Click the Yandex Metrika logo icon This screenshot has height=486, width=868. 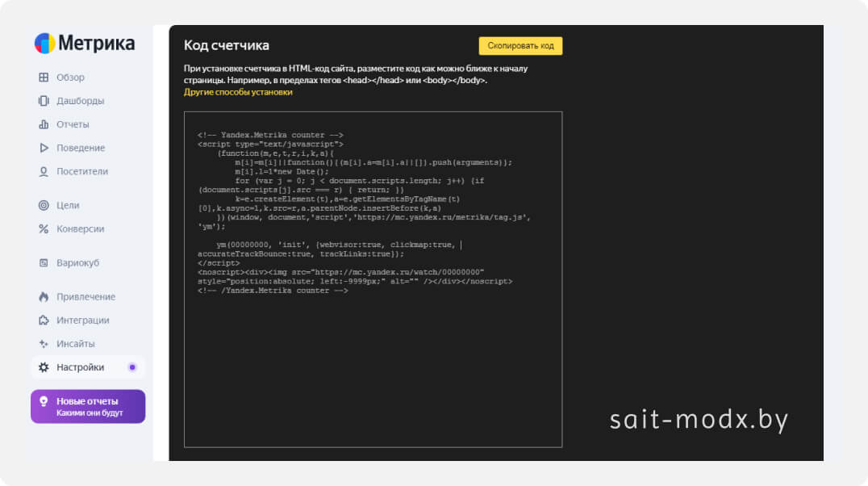[44, 44]
